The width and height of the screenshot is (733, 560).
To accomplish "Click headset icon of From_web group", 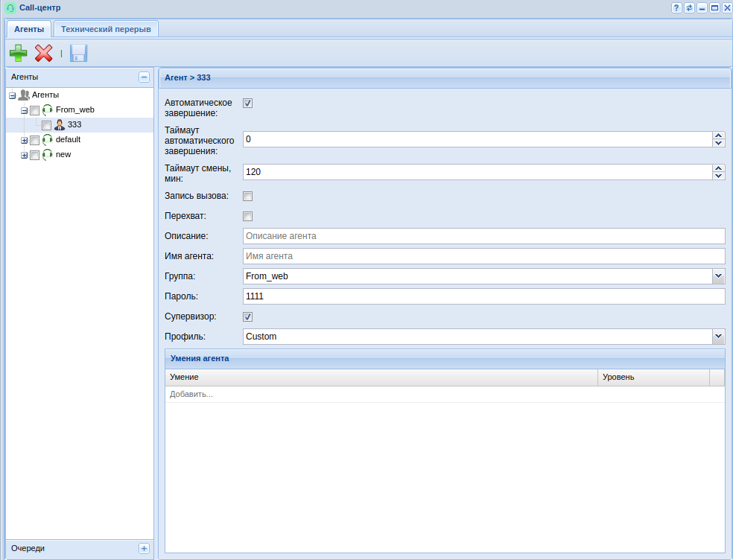I will (x=47, y=110).
